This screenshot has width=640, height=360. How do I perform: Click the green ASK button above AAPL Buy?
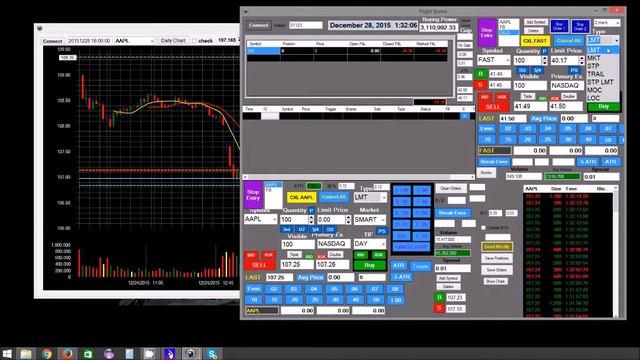click(x=378, y=255)
